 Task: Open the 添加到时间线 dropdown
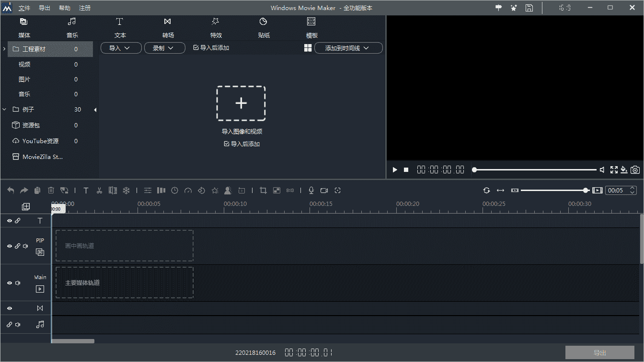348,48
